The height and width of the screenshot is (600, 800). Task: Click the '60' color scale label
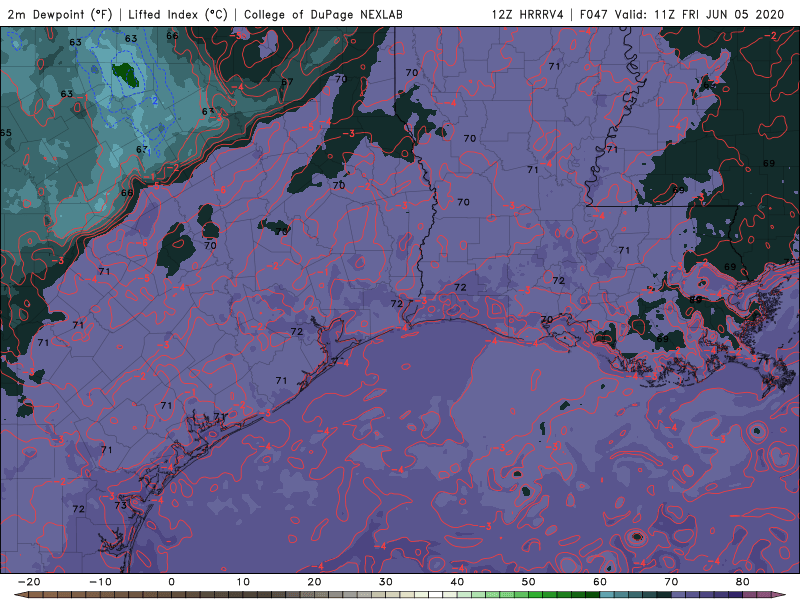(x=600, y=582)
